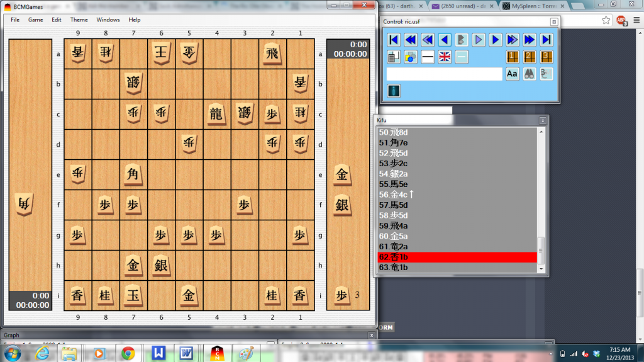Select Kifu move 58.歩5d
Screen dimensions: 644x362
tap(457, 215)
